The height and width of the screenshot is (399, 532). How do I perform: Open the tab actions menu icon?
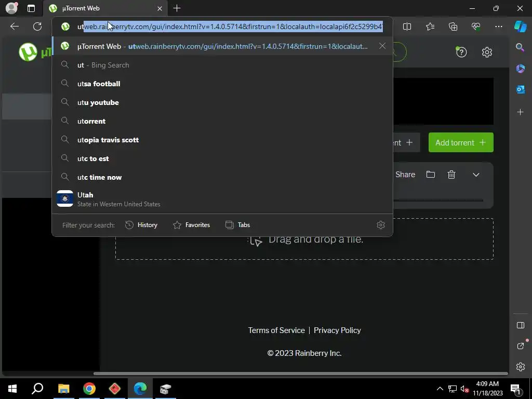tap(31, 8)
